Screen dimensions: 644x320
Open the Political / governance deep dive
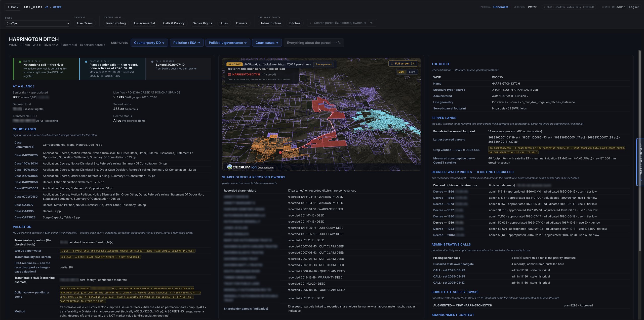228,43
